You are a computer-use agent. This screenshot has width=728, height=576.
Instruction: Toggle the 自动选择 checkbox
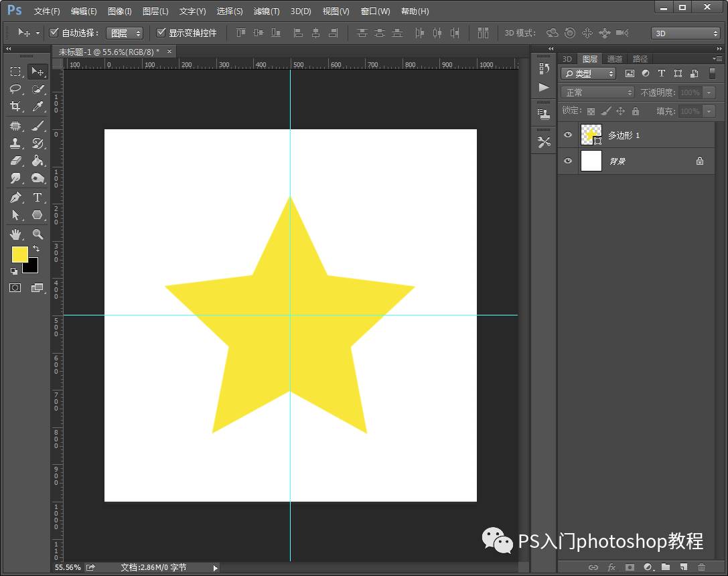coord(54,33)
